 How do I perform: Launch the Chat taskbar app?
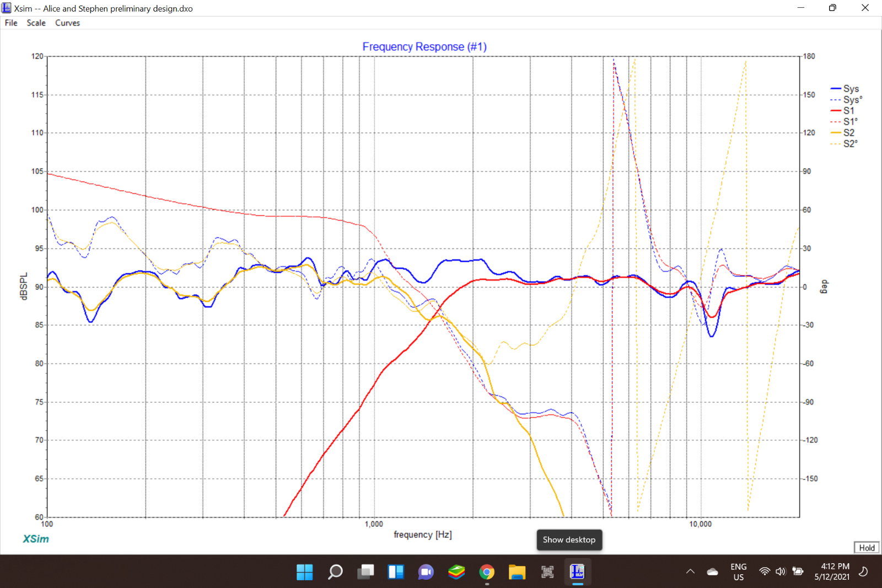coord(426,572)
